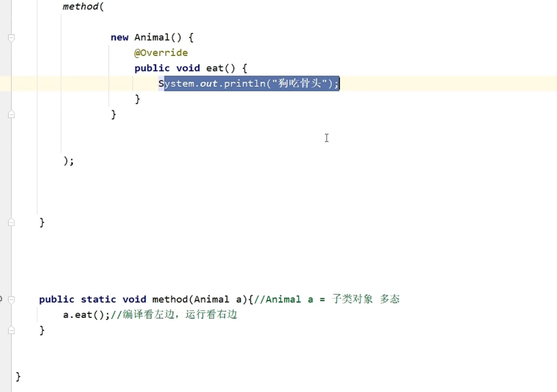Click 'public' in the 'public void eat()' line

click(152, 68)
